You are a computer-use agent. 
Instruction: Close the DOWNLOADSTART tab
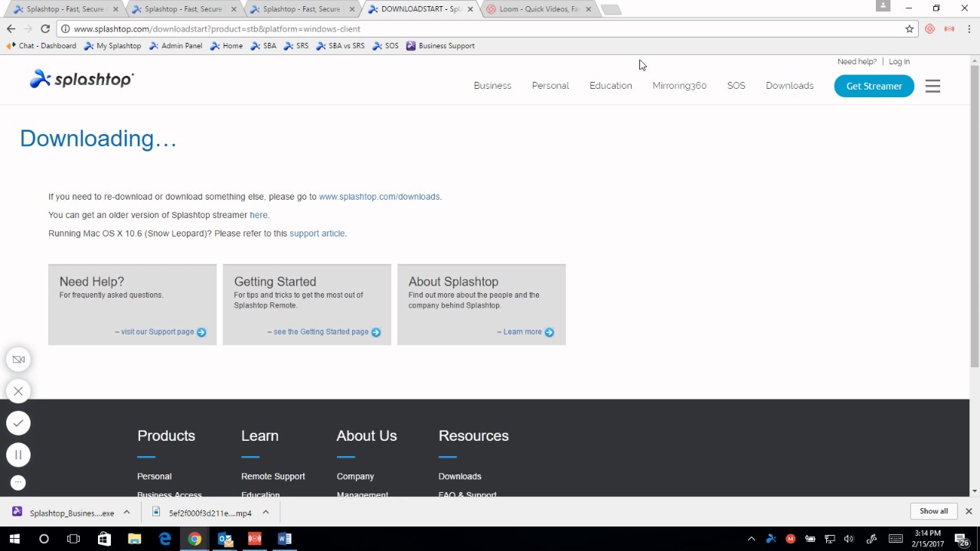coord(470,9)
